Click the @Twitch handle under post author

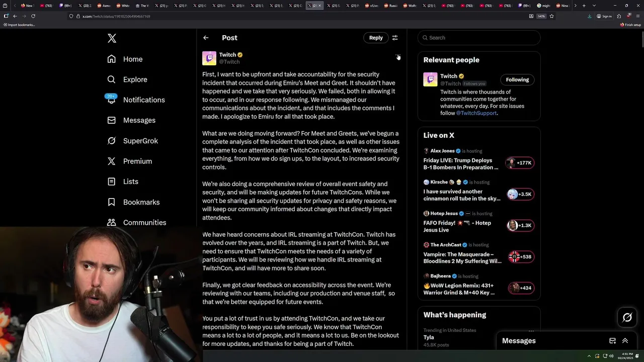click(x=229, y=62)
